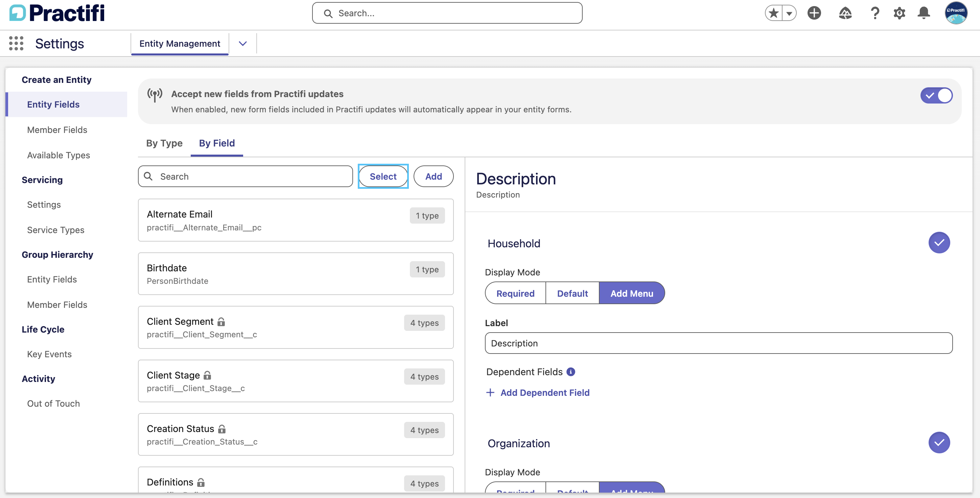This screenshot has height=498, width=980.
Task: Open the notifications bell
Action: coord(924,13)
